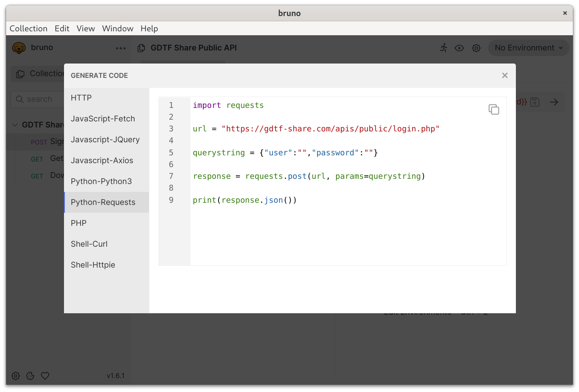
Task: Select Javascript-JQuery code option
Action: click(x=107, y=140)
